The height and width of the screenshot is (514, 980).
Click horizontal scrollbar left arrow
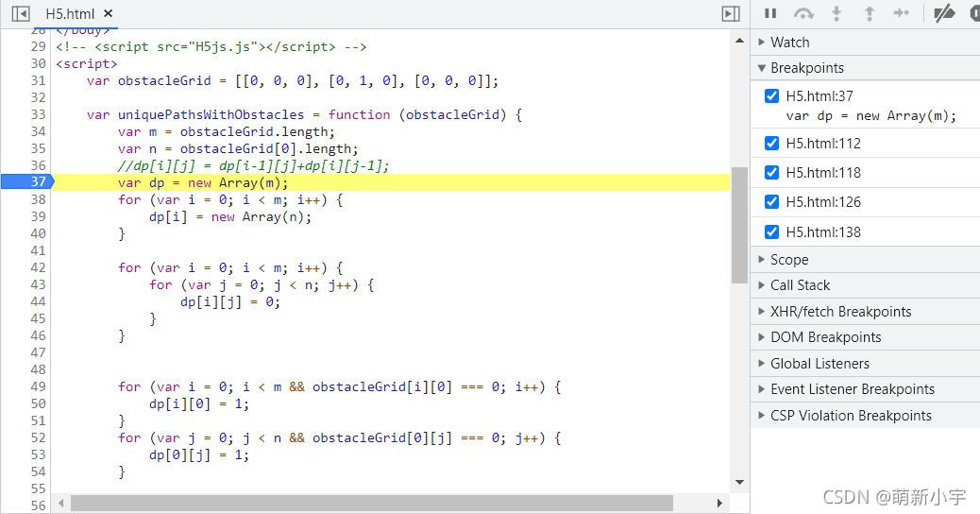pos(60,503)
